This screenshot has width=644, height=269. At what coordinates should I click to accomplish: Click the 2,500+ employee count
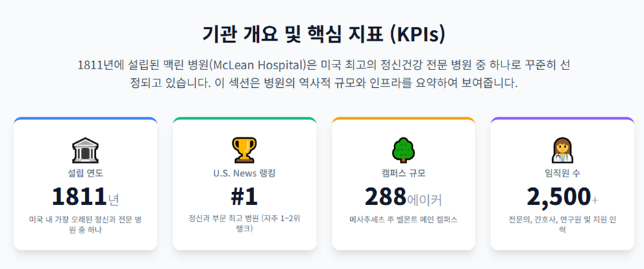pyautogui.click(x=562, y=197)
